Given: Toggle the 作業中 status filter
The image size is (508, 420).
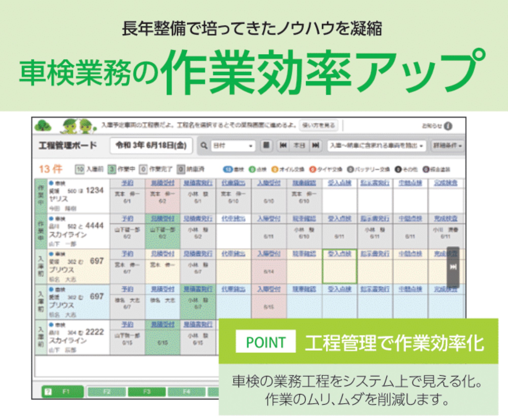Looking at the screenshot, I should (x=112, y=169).
